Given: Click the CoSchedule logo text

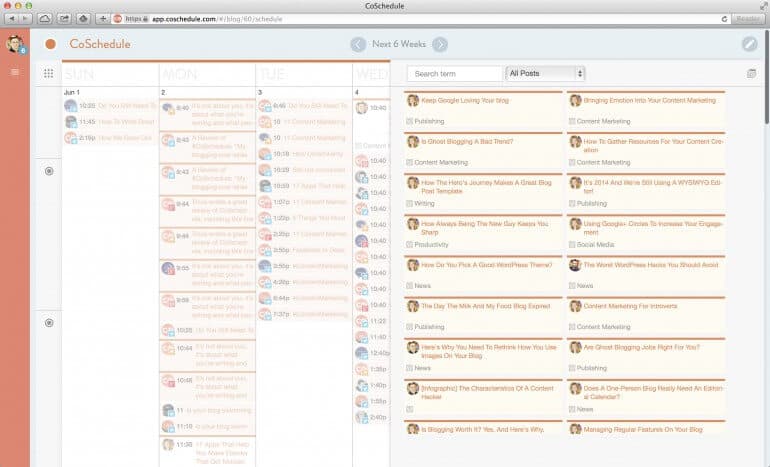Looking at the screenshot, I should (100, 44).
